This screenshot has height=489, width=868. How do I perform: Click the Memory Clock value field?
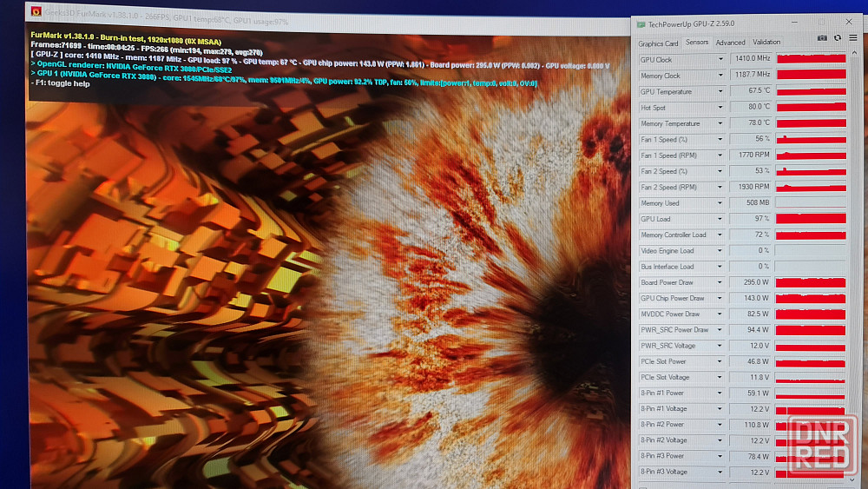click(x=751, y=76)
